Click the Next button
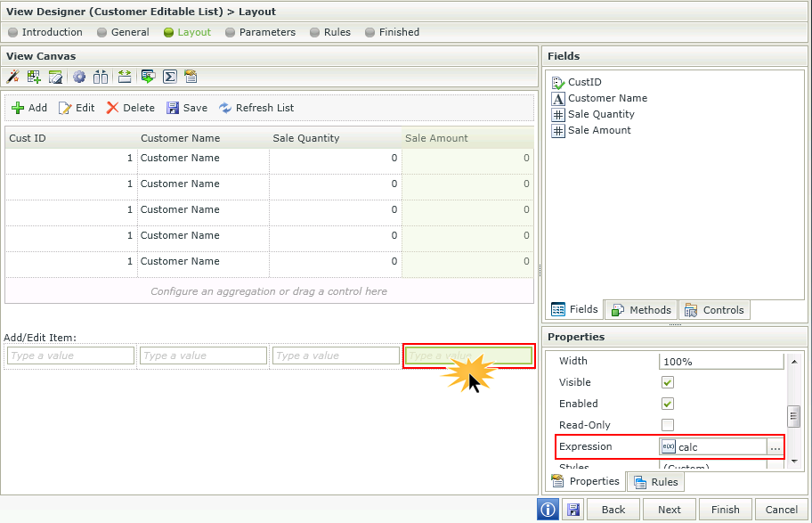The image size is (812, 523). point(670,510)
